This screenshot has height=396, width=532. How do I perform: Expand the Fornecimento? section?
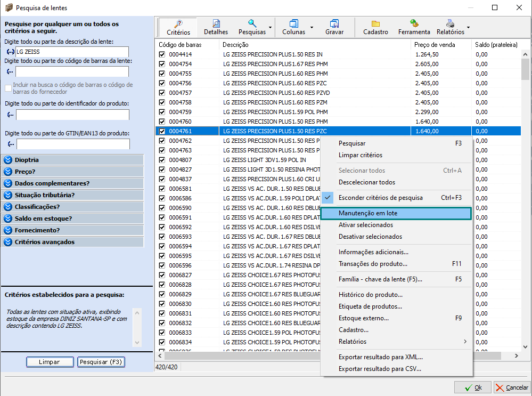pos(72,230)
